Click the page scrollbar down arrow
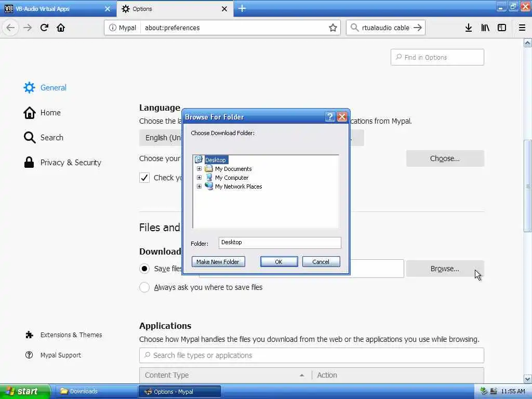 pos(527,379)
